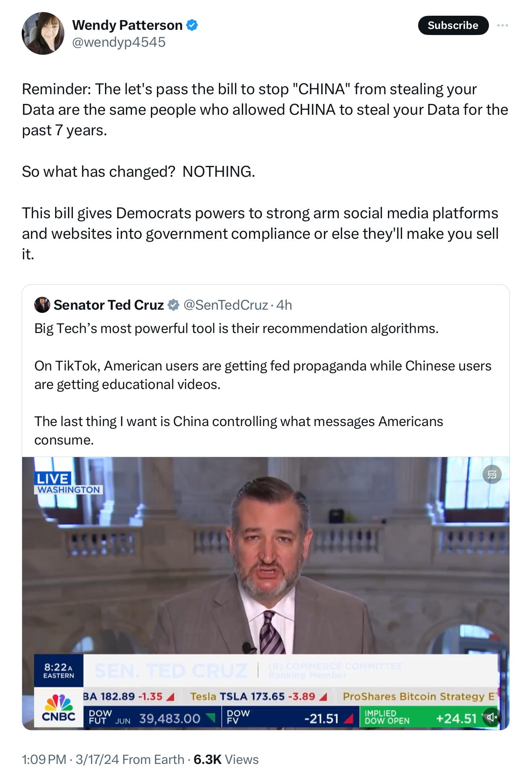The image size is (532, 778).
Task: Click the Wendy Patterson display name
Action: coord(127,25)
